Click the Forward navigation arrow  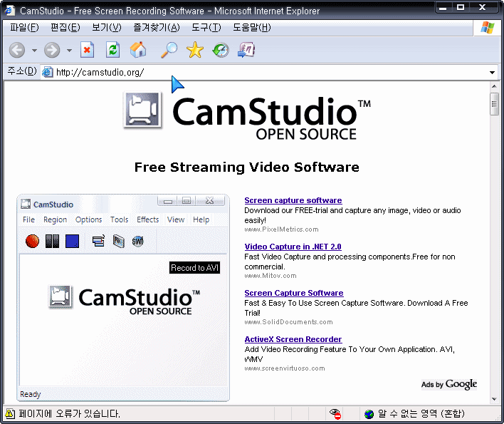52,50
